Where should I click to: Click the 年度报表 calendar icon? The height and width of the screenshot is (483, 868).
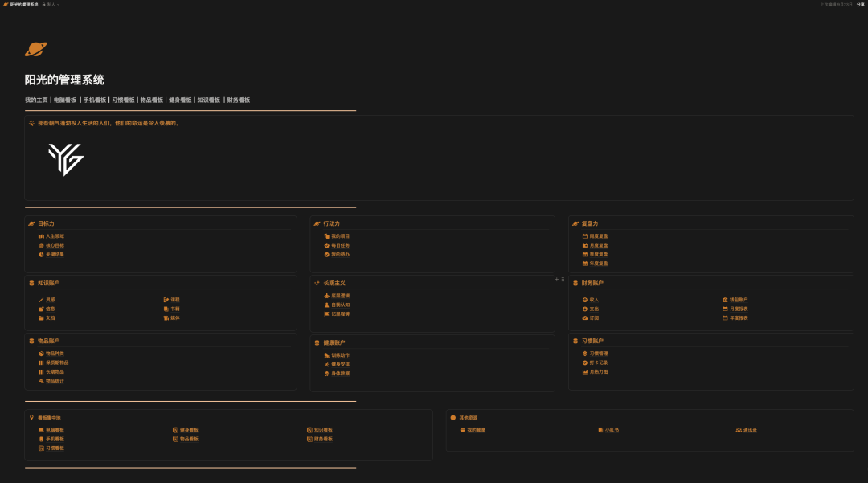click(725, 318)
